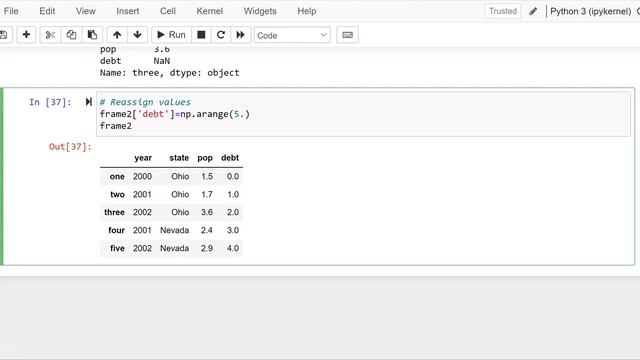Click the save notebook icon
Viewport: 640px width, 360px height.
(x=4, y=35)
